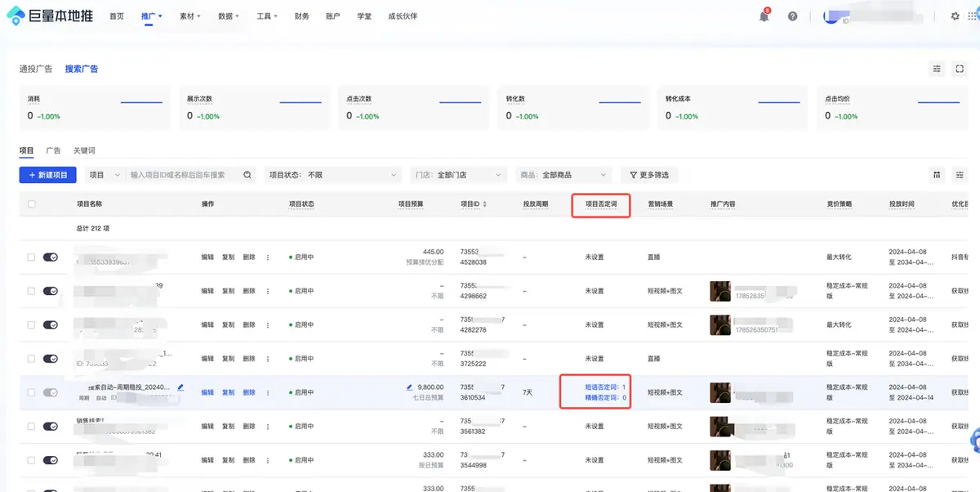Click the user account avatar
This screenshot has height=492, width=980.
pyautogui.click(x=831, y=16)
